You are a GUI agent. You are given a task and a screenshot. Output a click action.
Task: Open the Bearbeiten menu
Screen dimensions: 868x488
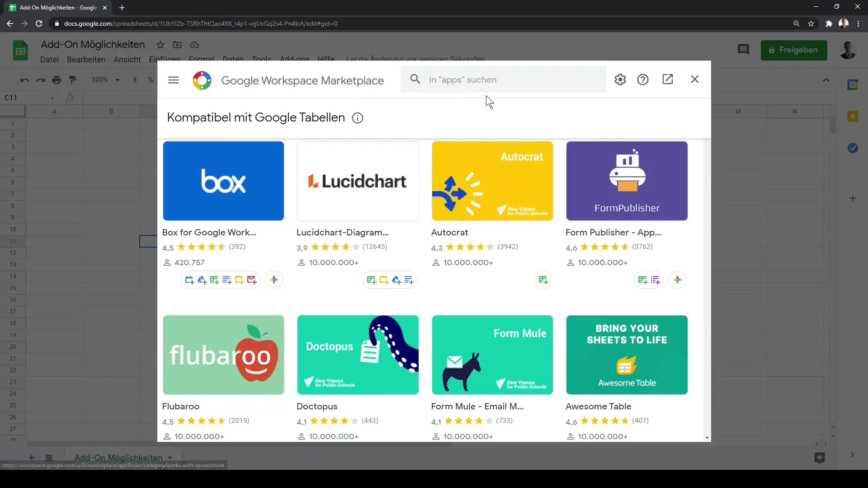[x=86, y=60]
